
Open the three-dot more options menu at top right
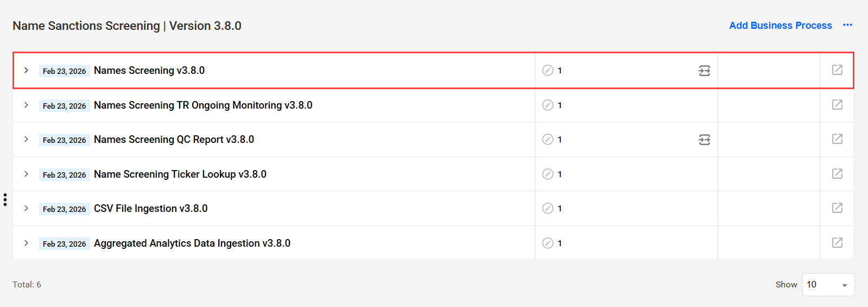pos(847,25)
